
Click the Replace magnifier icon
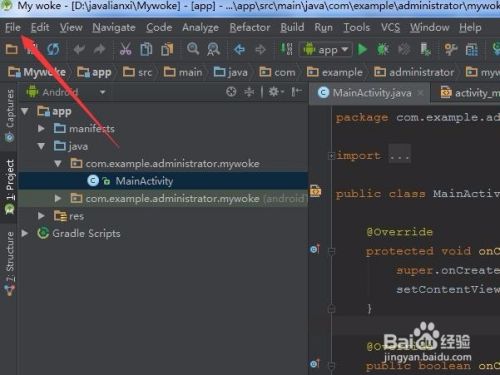213,49
